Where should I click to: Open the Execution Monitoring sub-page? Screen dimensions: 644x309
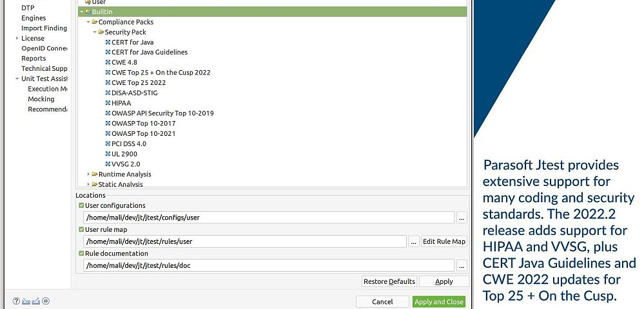click(47, 89)
